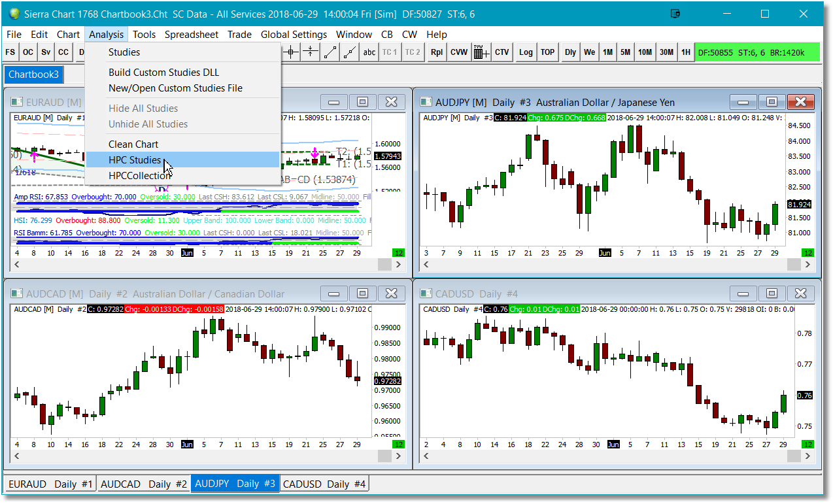Set chart to 30M timeframe
The width and height of the screenshot is (833, 504).
[x=667, y=52]
